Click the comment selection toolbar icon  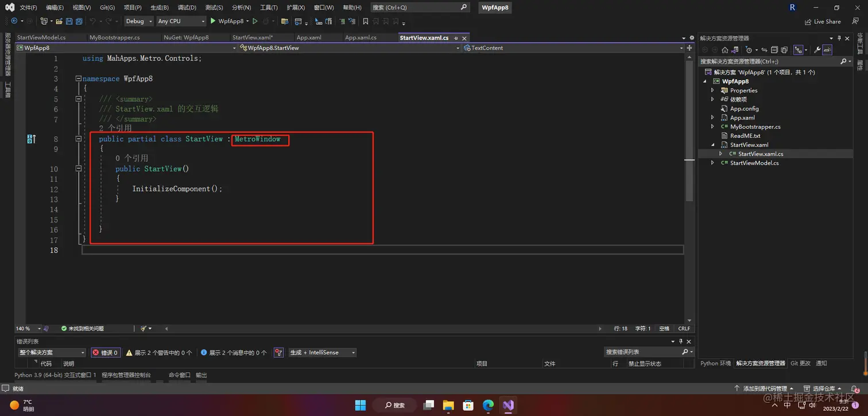pos(342,21)
